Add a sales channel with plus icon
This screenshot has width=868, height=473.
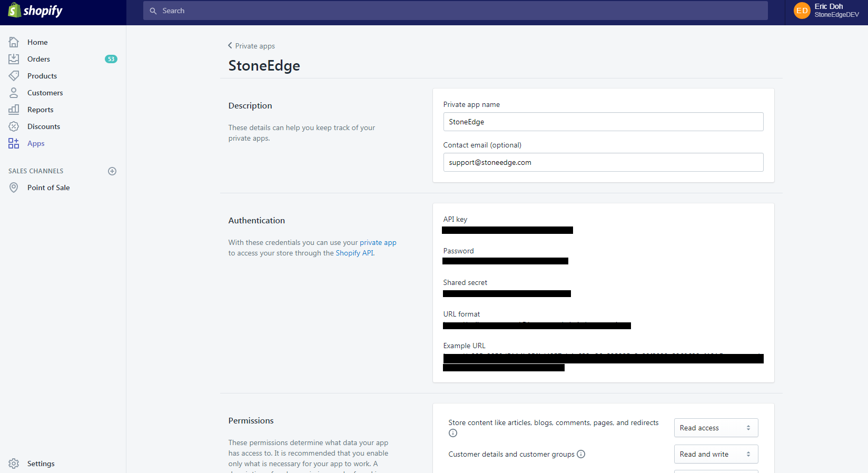point(112,171)
